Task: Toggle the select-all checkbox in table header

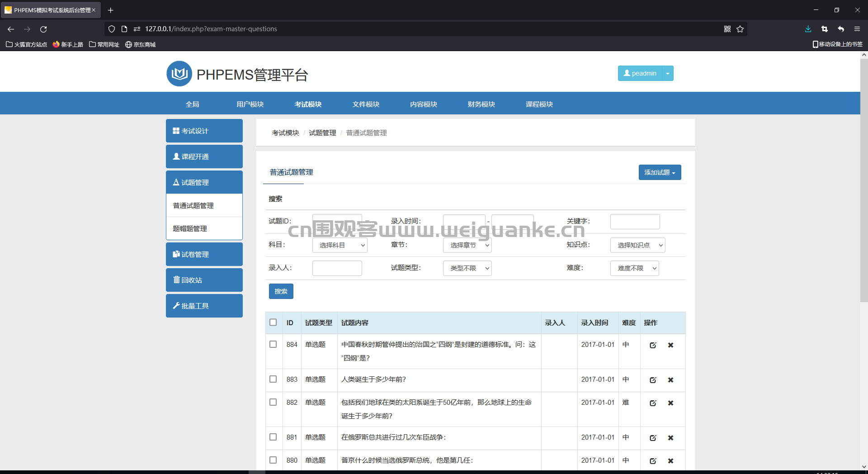Action: (x=273, y=322)
